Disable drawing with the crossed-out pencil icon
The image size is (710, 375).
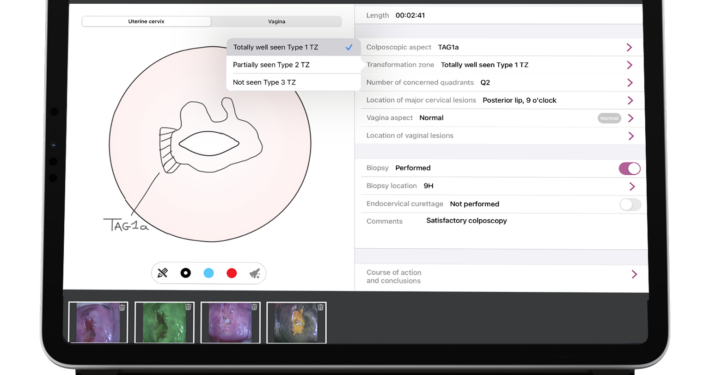coord(163,273)
